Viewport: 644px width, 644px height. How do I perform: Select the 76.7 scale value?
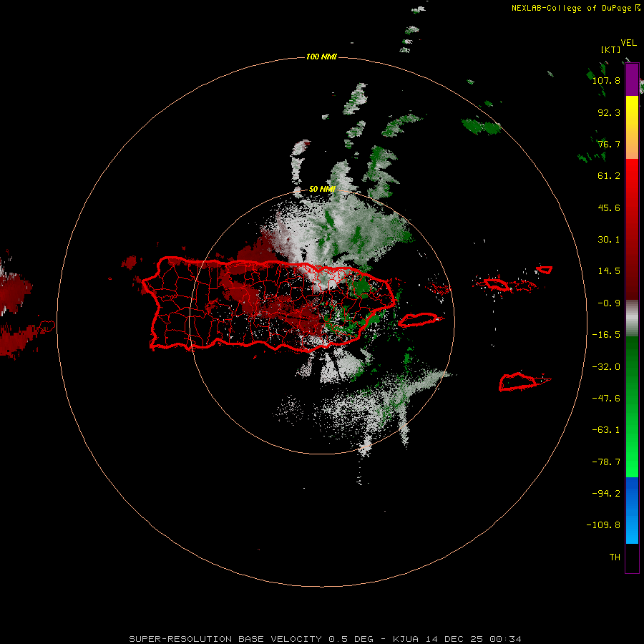[x=609, y=144]
